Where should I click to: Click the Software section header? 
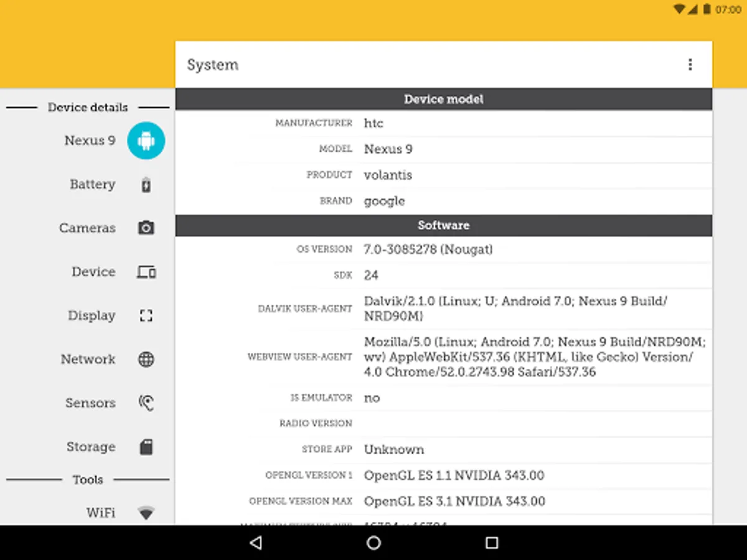pyautogui.click(x=444, y=225)
